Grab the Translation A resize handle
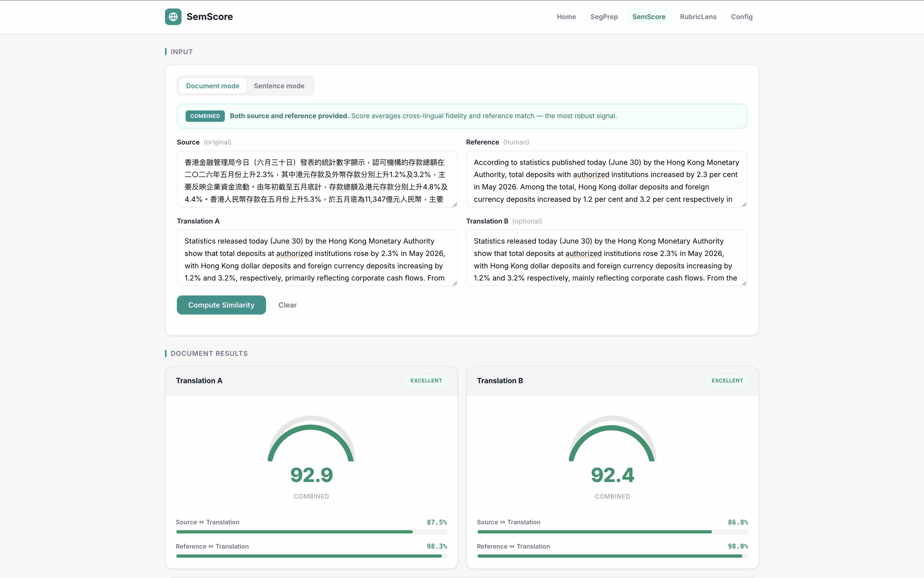Viewport: 924px width, 578px height. pos(455,283)
